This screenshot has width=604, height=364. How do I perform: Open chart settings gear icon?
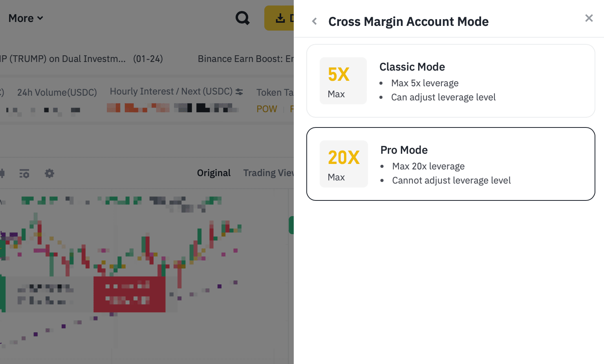[x=49, y=173]
